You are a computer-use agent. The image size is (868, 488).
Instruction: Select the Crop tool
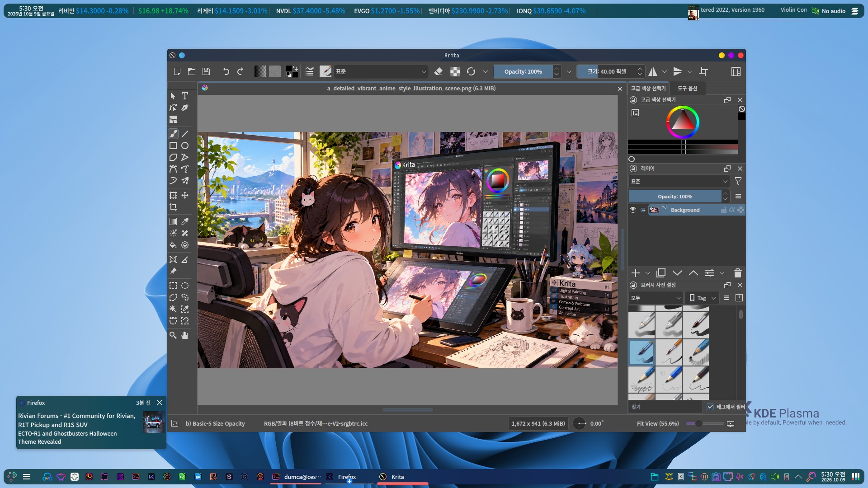(x=173, y=207)
